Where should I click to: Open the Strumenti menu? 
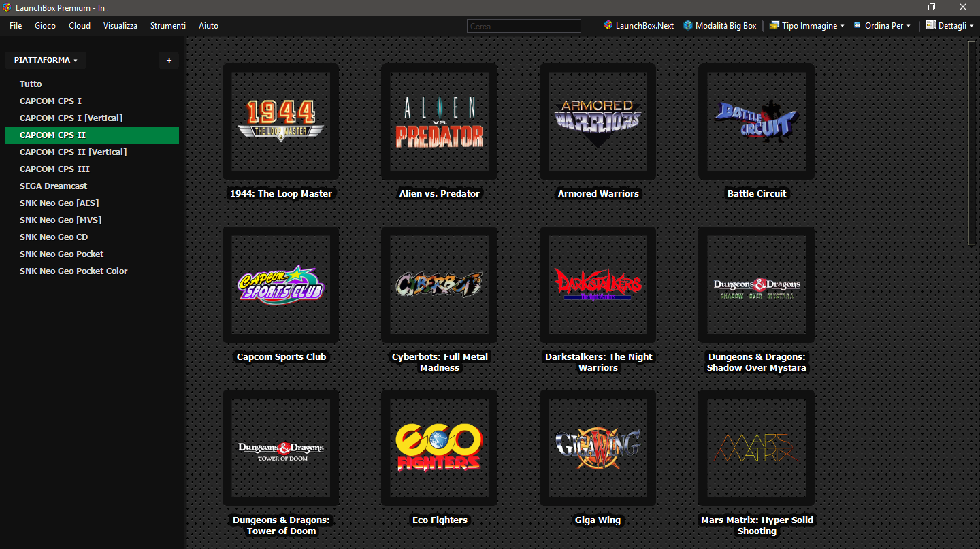tap(168, 25)
